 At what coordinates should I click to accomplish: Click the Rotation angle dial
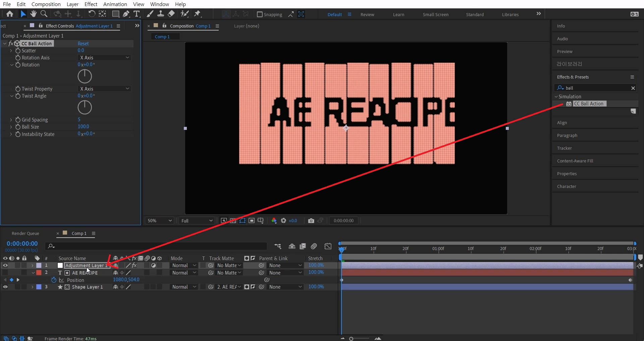[85, 77]
